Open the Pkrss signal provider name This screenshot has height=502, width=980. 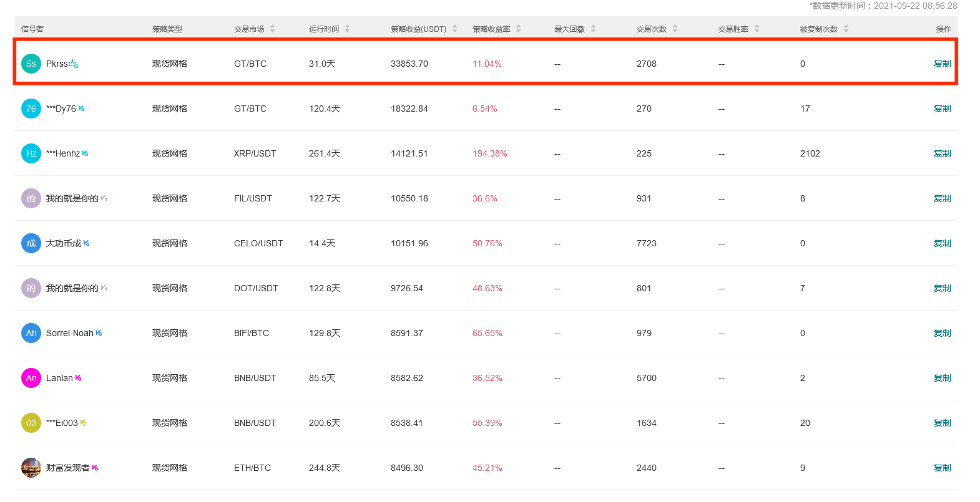(x=57, y=64)
